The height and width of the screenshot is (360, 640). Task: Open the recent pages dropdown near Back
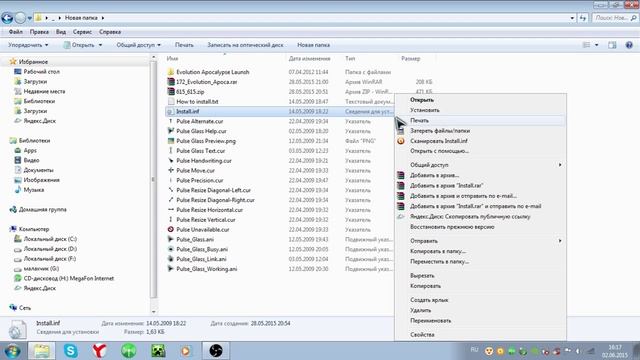click(x=29, y=18)
